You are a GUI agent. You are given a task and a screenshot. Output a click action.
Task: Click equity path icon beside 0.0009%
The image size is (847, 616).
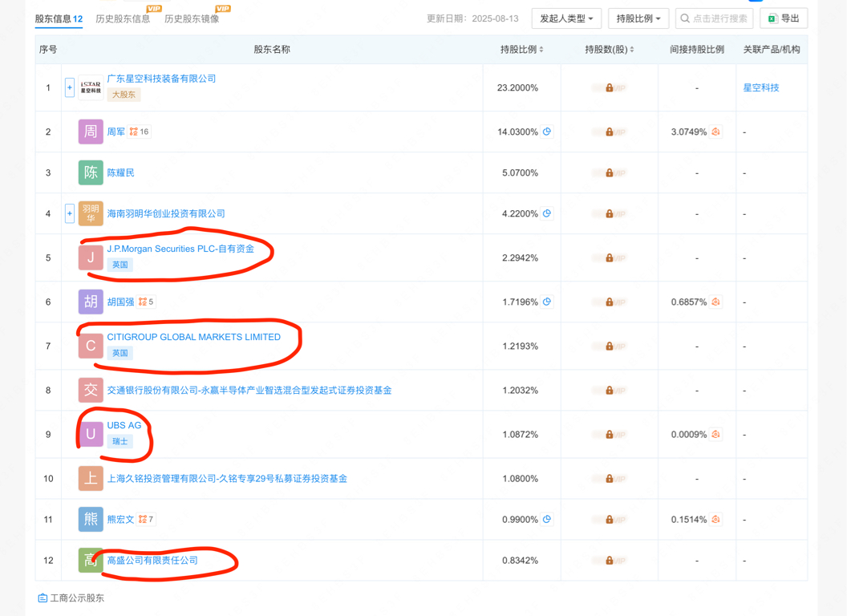(x=715, y=434)
